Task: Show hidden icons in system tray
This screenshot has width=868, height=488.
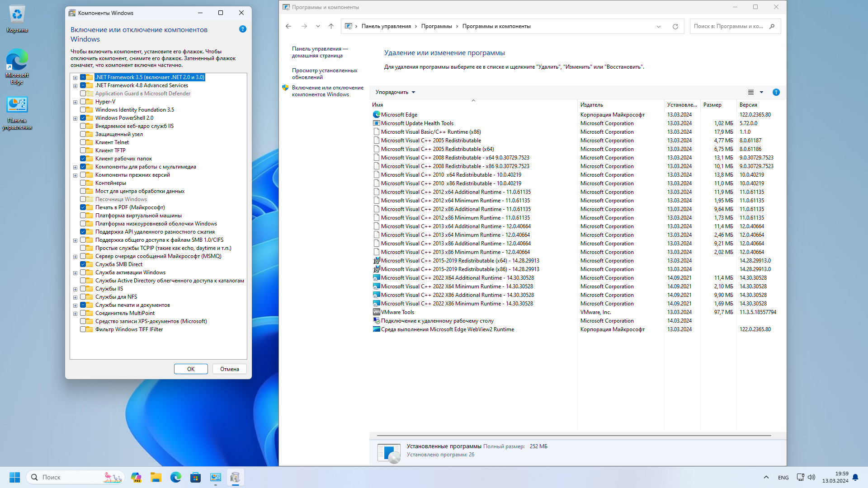Action: tap(766, 477)
